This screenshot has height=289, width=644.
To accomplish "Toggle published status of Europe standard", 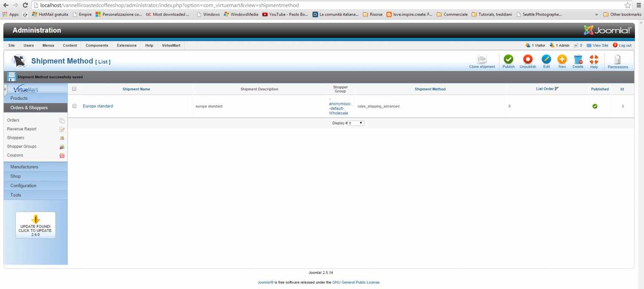I will click(x=595, y=106).
